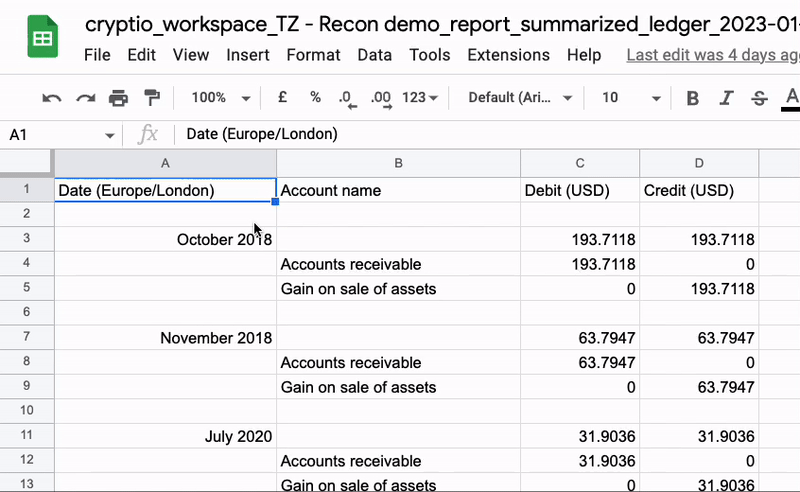The width and height of the screenshot is (800, 492).
Task: Select 'Accounts receivable' in row 4
Action: [x=398, y=264]
